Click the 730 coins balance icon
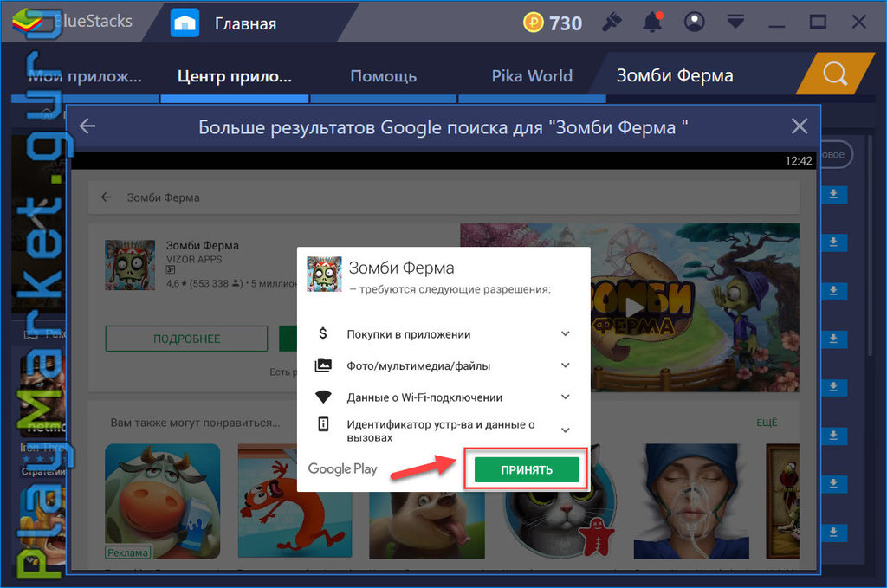 (533, 23)
